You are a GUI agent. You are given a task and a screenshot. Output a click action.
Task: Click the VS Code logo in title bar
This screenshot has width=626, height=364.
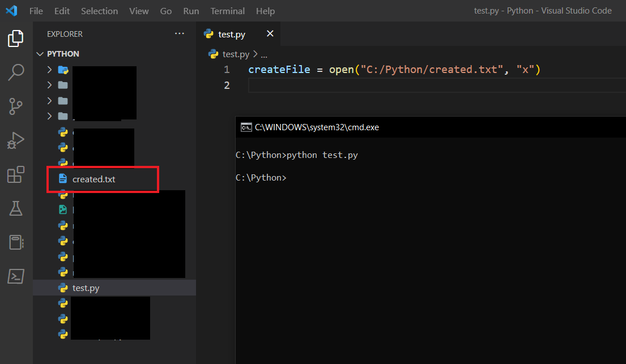pos(11,11)
